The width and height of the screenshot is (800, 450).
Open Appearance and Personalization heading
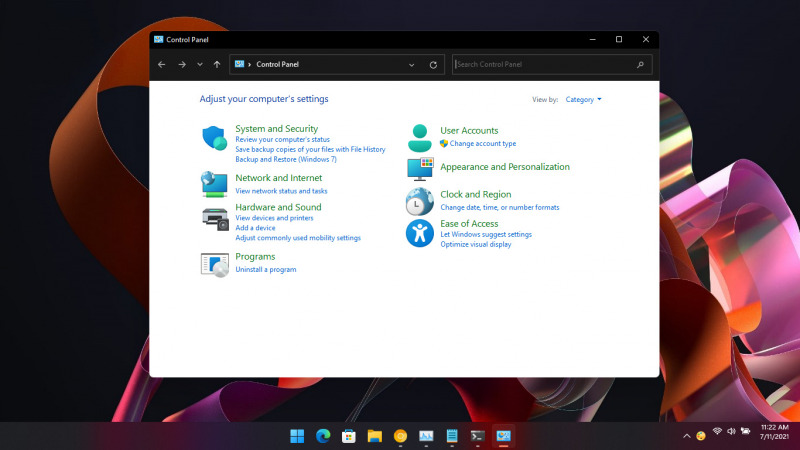pos(505,167)
